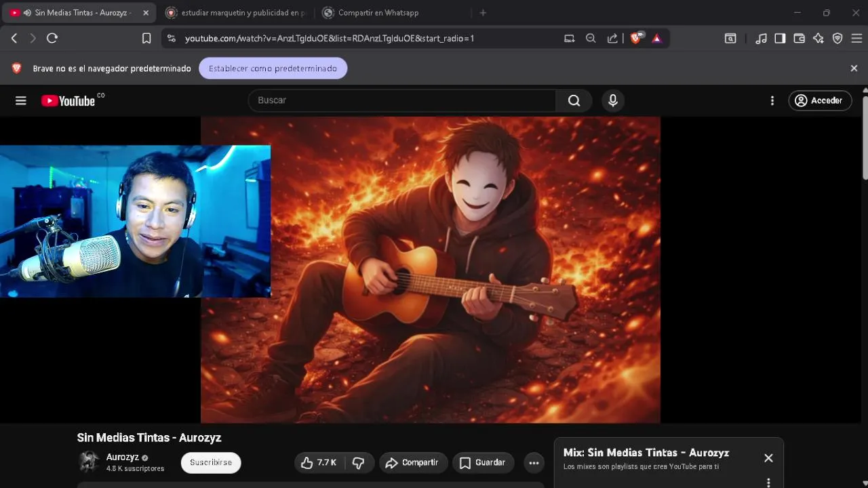Close the Mix: Sin Medias Tintas playlist panel

[768, 458]
